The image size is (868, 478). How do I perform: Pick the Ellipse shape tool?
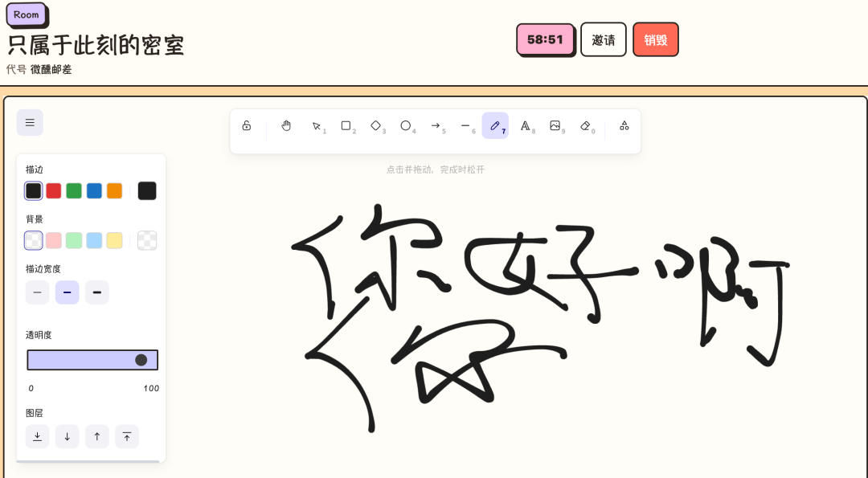[x=407, y=125]
